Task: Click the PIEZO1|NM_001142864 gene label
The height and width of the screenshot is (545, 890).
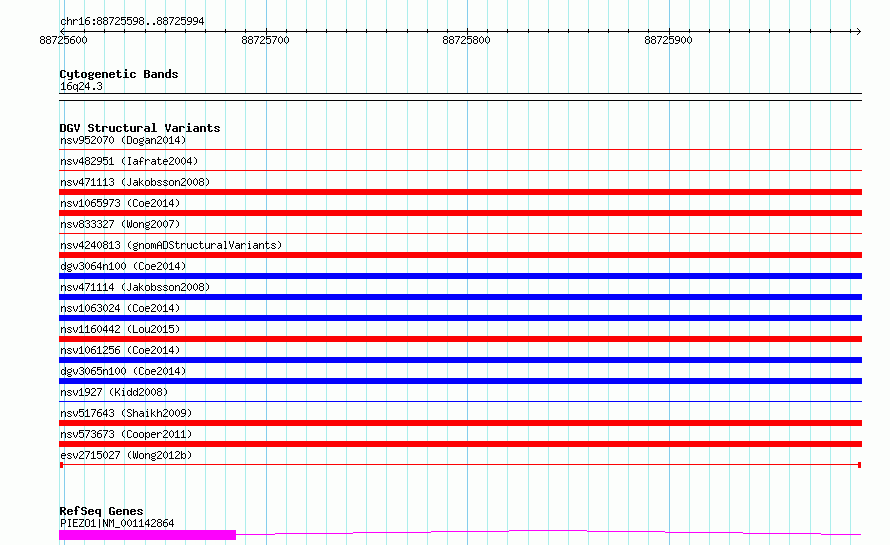Action: pyautogui.click(x=117, y=523)
